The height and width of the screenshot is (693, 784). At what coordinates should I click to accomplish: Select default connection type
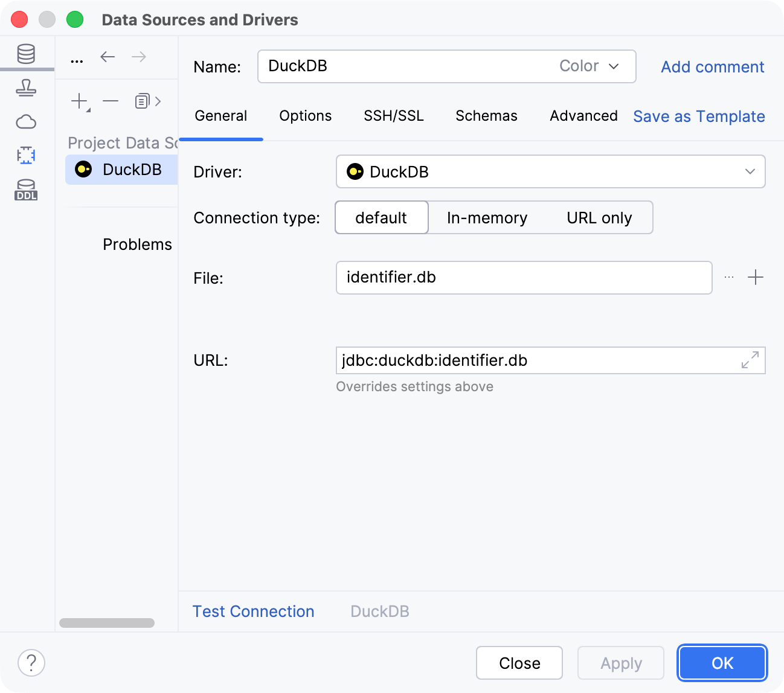382,217
